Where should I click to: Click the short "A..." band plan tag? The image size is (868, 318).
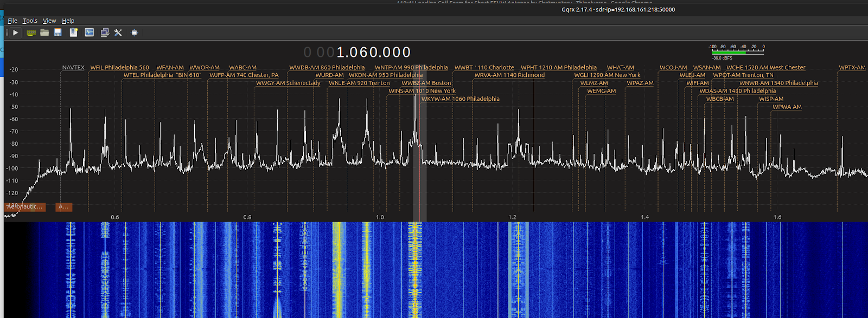(64, 207)
